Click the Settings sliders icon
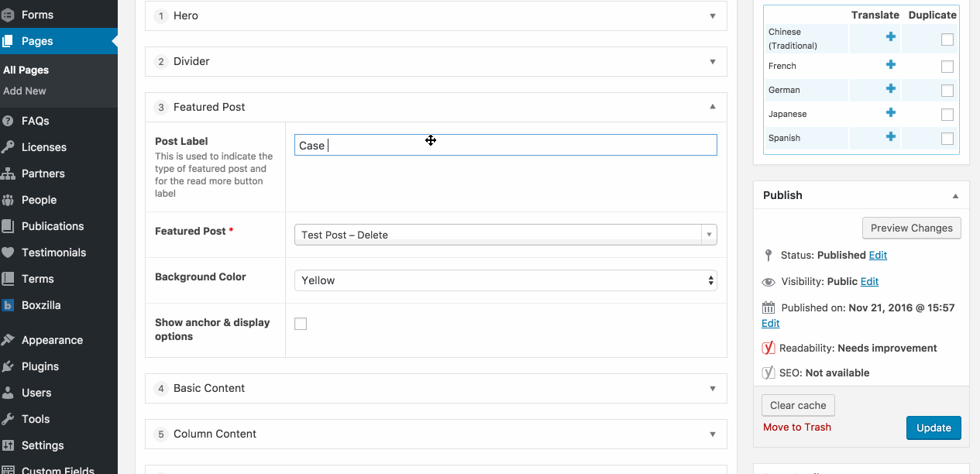The height and width of the screenshot is (474, 980). tap(8, 445)
